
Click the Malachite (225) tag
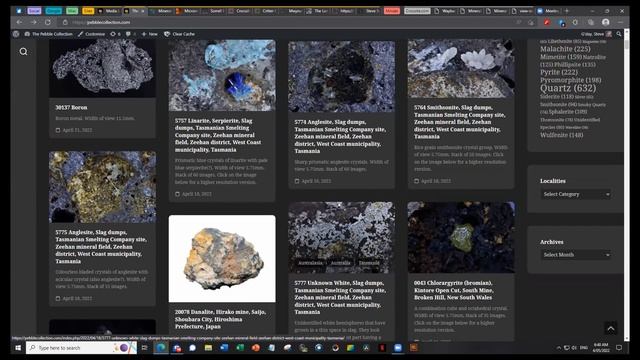[565, 49]
